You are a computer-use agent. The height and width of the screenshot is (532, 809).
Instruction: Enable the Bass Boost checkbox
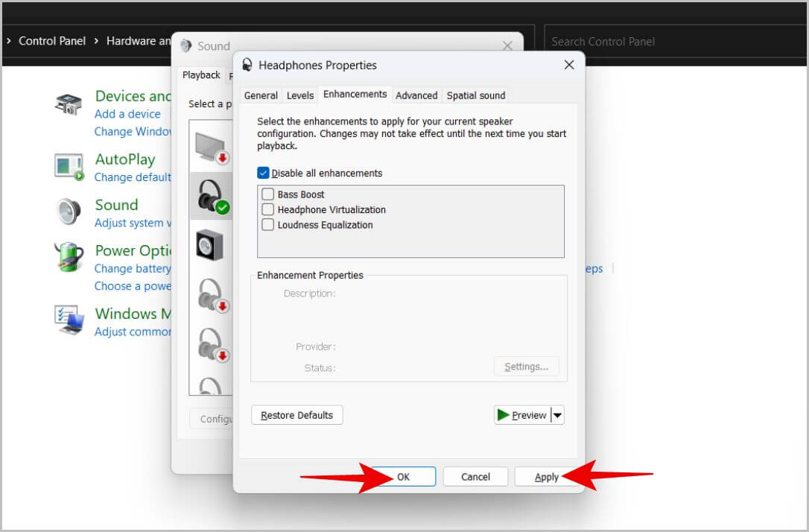[x=267, y=194]
